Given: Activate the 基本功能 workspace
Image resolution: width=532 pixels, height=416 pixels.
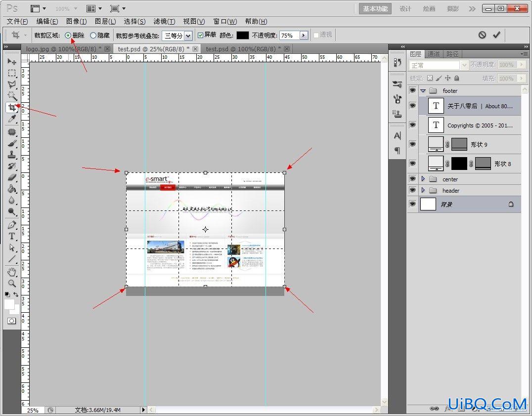Looking at the screenshot, I should pyautogui.click(x=375, y=9).
